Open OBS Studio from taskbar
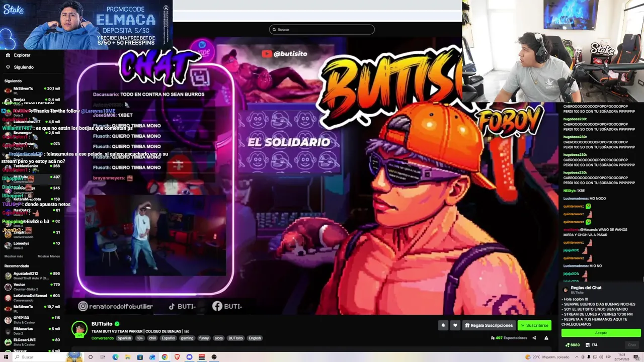The height and width of the screenshot is (362, 644). tap(214, 357)
